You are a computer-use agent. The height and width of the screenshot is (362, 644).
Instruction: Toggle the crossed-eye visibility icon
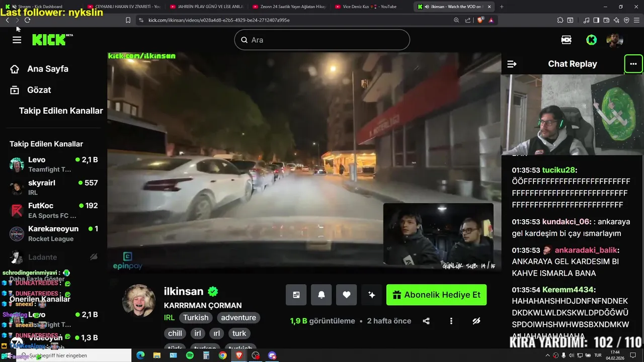[x=476, y=321]
